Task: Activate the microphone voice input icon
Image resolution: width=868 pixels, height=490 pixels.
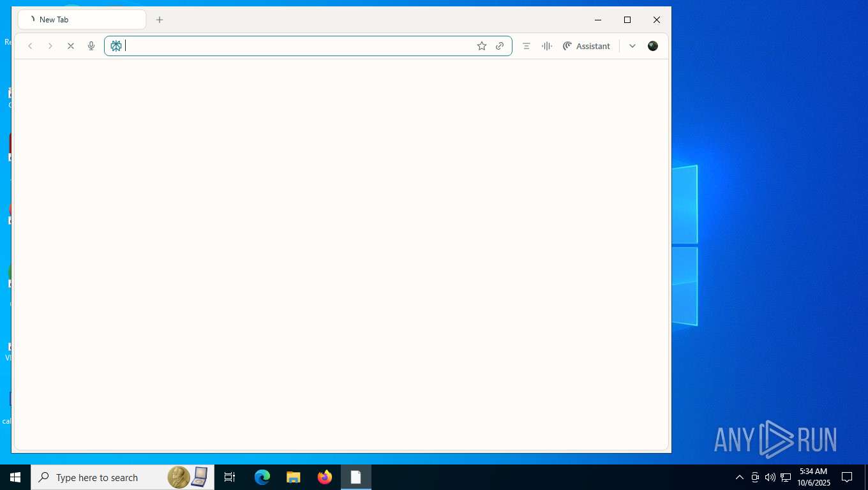Action: point(91,46)
